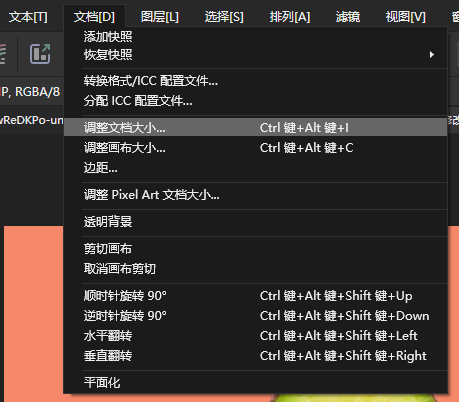Open the 排列[A] menu
This screenshot has height=402, width=459.
290,16
